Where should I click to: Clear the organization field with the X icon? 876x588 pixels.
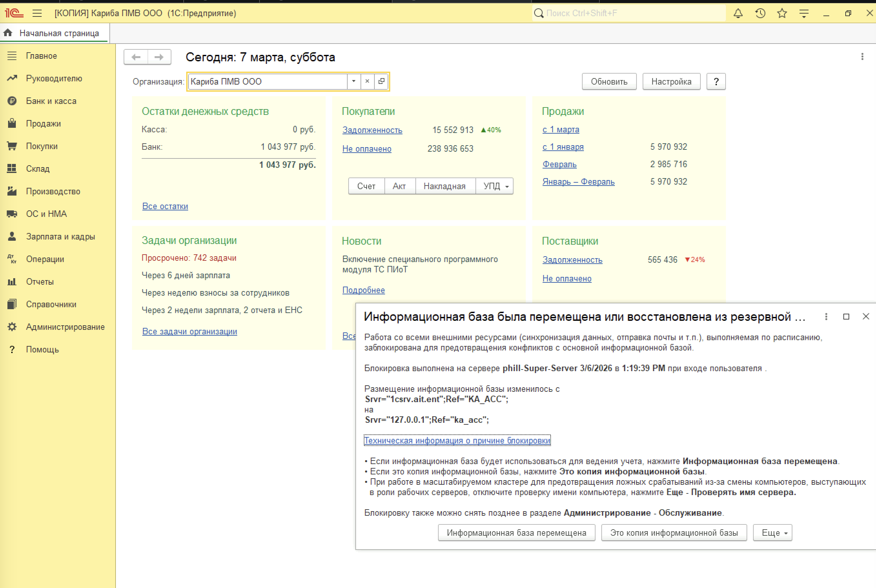coord(367,81)
